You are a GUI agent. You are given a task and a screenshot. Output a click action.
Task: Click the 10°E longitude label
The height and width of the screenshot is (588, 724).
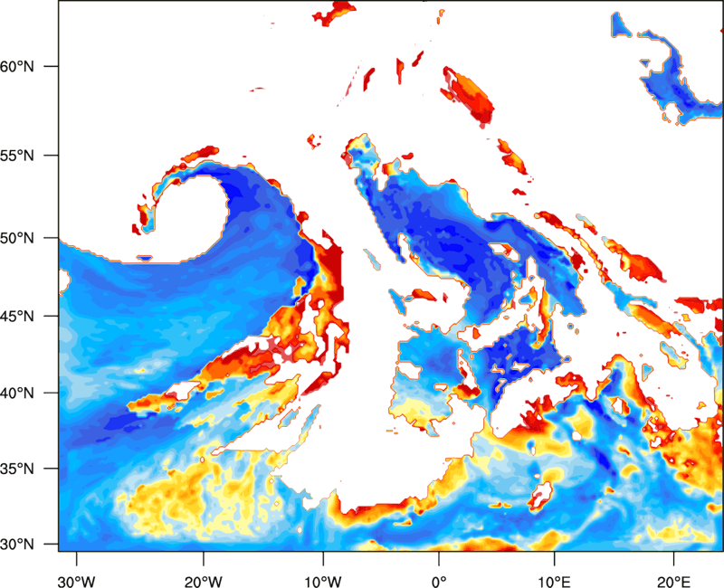click(554, 582)
